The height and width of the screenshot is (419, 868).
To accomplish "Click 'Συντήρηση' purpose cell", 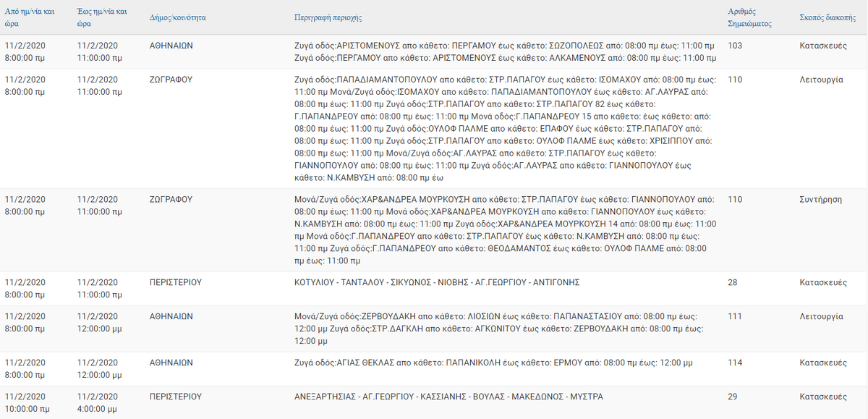I will tap(820, 200).
